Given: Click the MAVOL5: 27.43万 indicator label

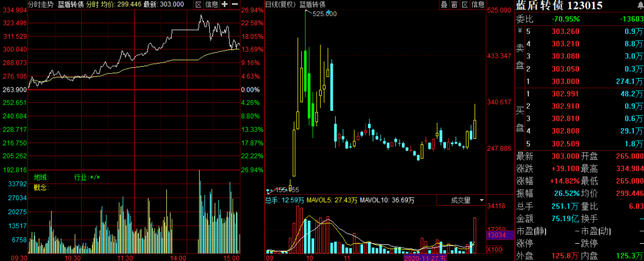Looking at the screenshot, I should tap(332, 200).
